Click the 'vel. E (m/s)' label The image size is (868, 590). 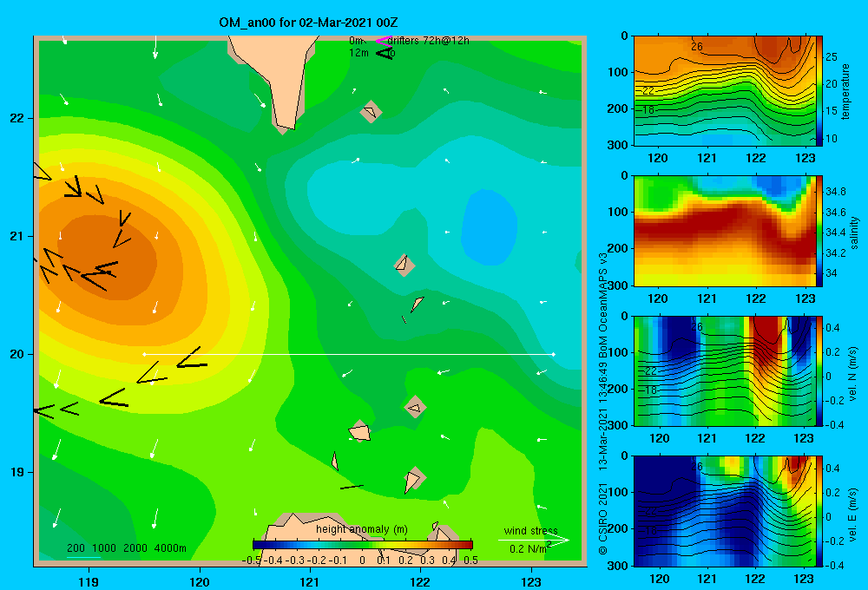(853, 515)
